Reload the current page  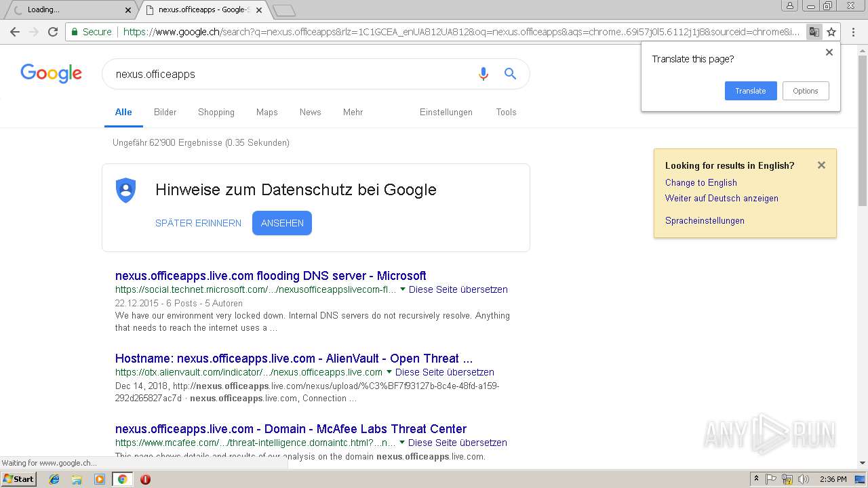point(52,32)
